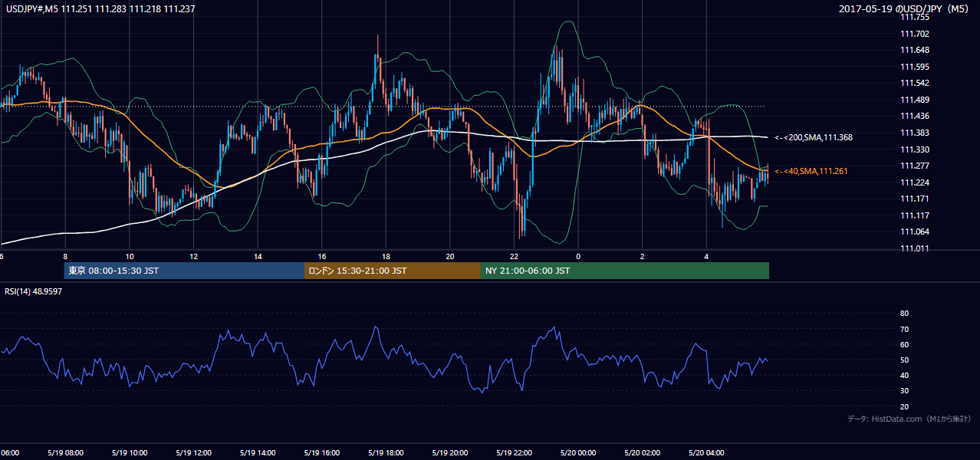Click the 111.171 price axis label
Viewport: 980px width, 460px height.
[x=916, y=199]
